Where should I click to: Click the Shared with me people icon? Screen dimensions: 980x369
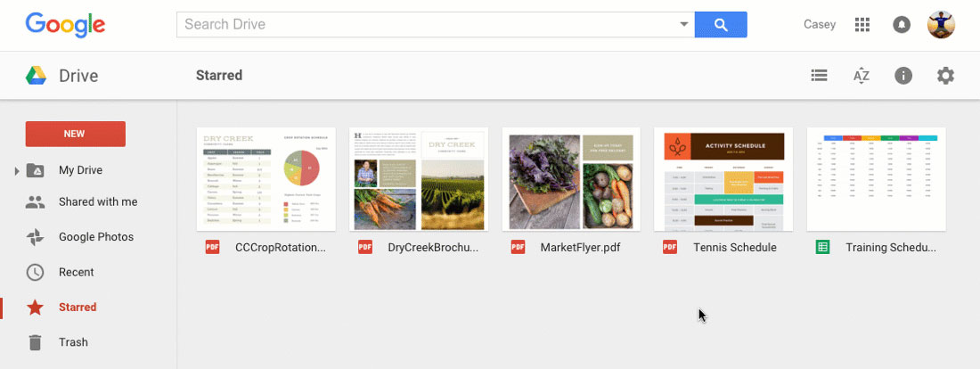[x=35, y=202]
